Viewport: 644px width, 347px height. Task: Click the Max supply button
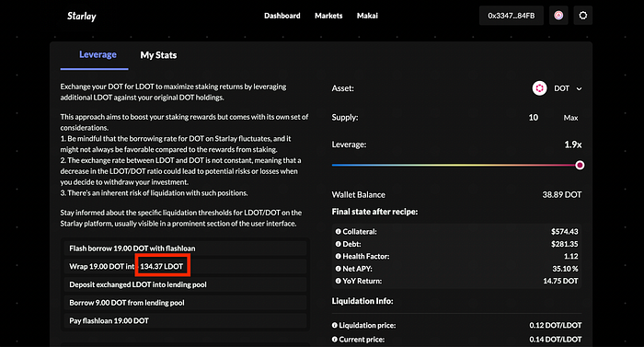[570, 118]
